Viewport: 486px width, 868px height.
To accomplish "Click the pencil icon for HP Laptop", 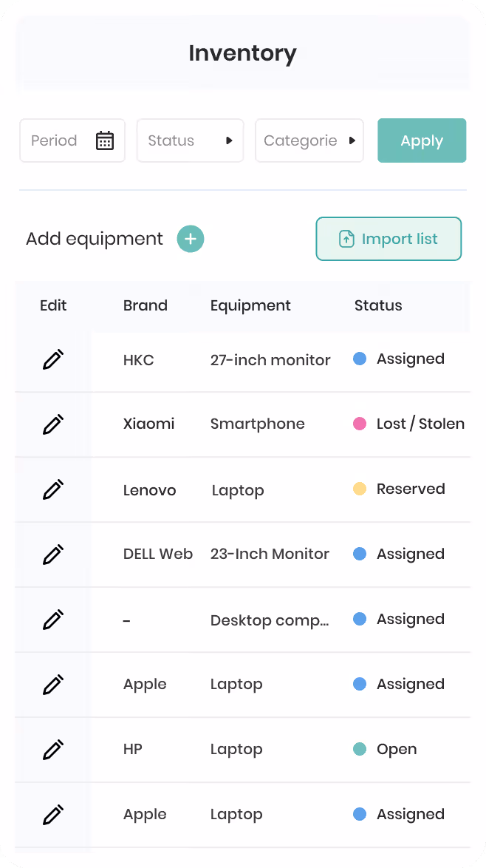I will [53, 750].
